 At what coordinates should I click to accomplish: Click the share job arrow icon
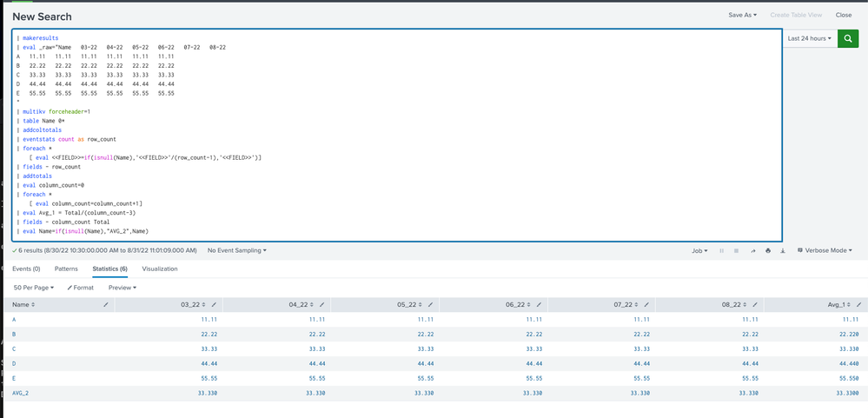pos(752,250)
